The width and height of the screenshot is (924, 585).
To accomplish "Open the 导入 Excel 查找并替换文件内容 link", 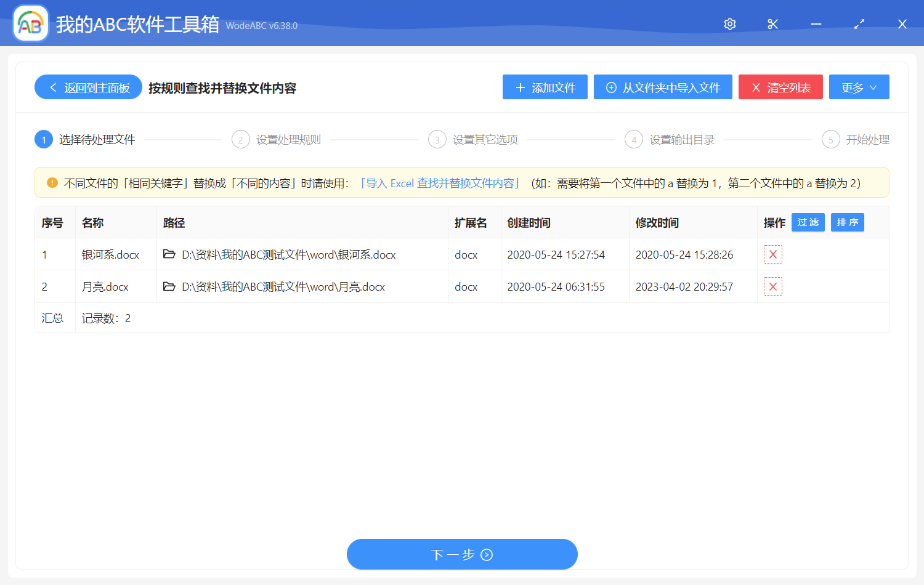I will point(440,184).
